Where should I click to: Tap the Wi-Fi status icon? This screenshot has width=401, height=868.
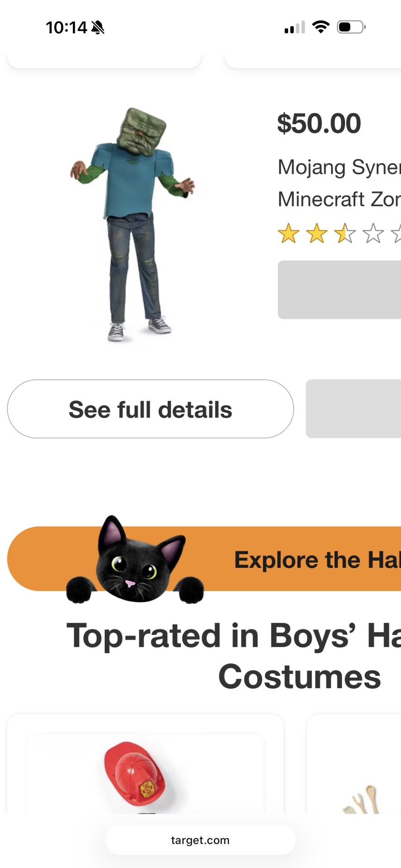[321, 27]
